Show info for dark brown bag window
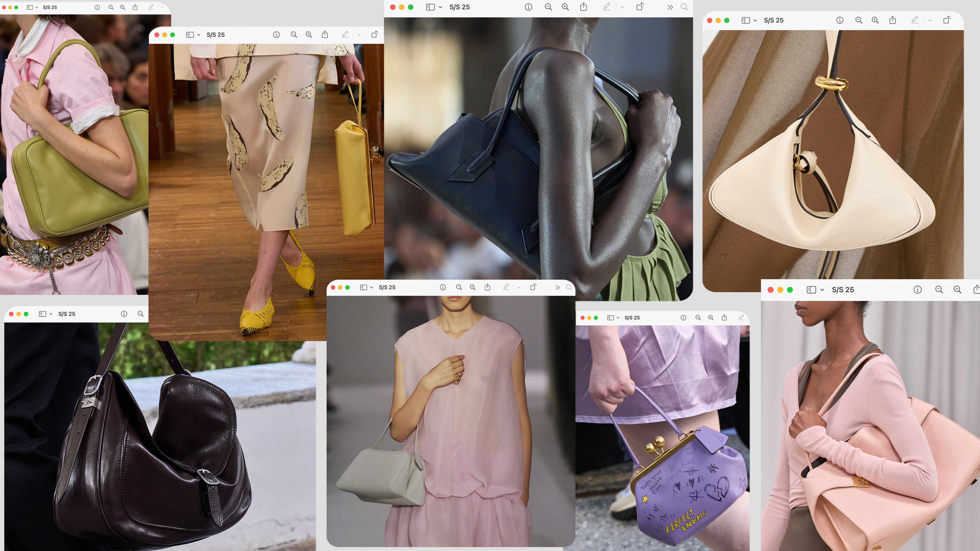Image resolution: width=980 pixels, height=551 pixels. [x=124, y=314]
